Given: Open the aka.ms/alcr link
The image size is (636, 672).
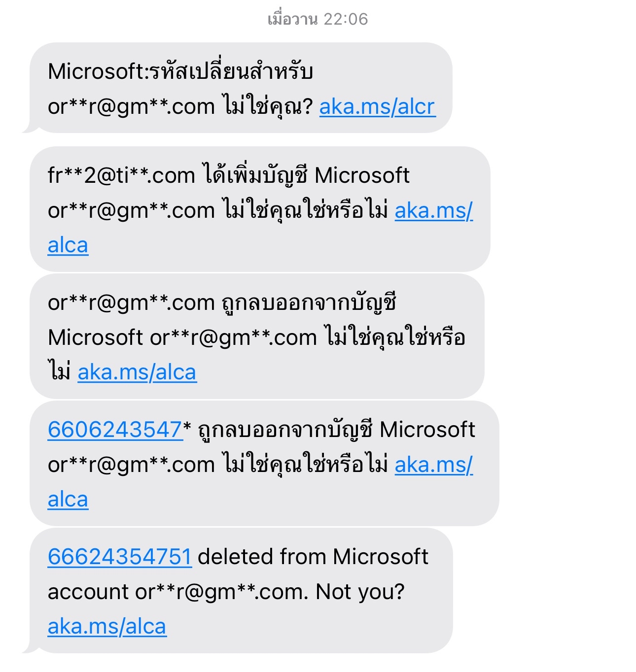Looking at the screenshot, I should pos(378,106).
